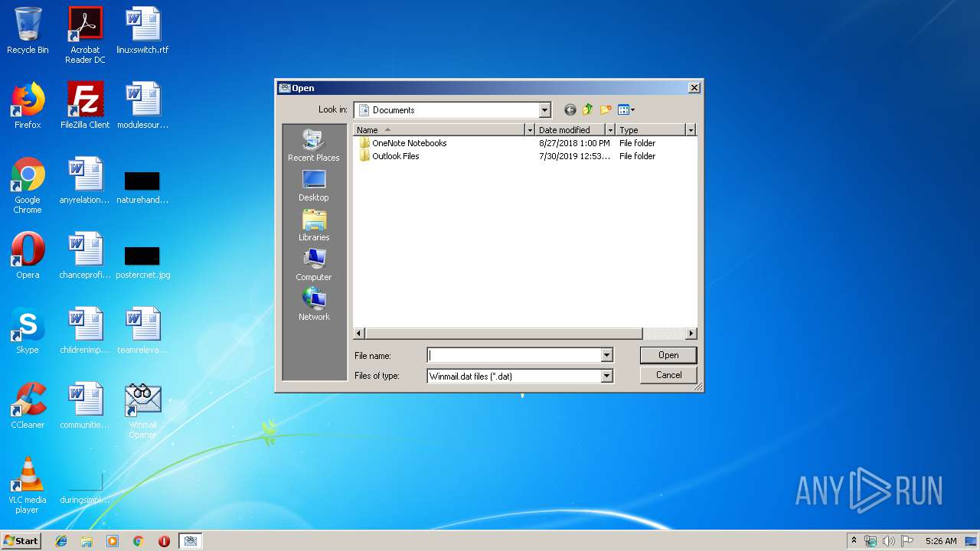980x551 pixels.
Task: Open volume control in system tray
Action: (x=889, y=541)
